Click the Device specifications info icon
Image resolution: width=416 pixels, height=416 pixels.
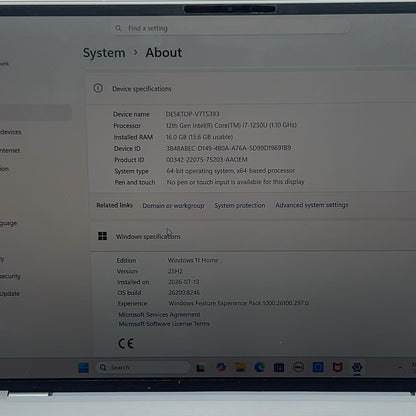coord(98,88)
